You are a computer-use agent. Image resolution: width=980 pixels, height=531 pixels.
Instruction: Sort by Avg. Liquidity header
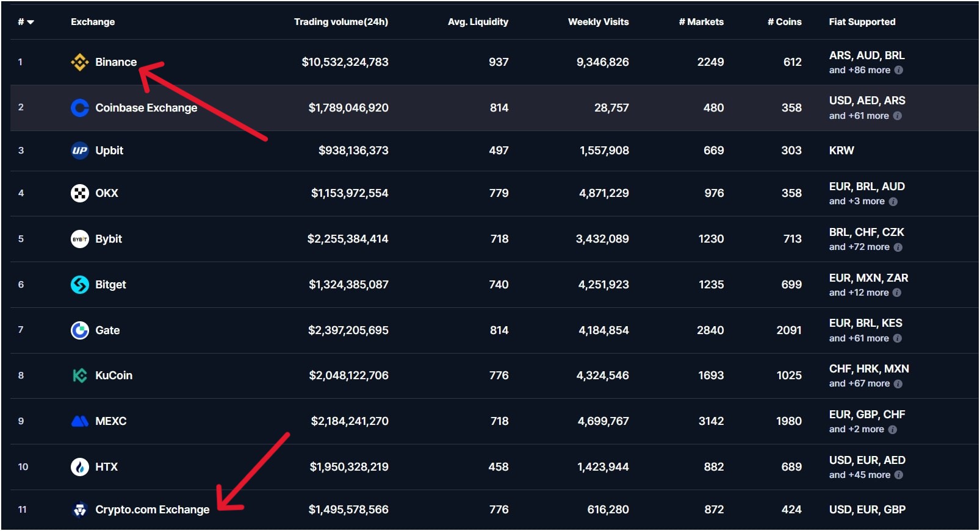pos(478,22)
